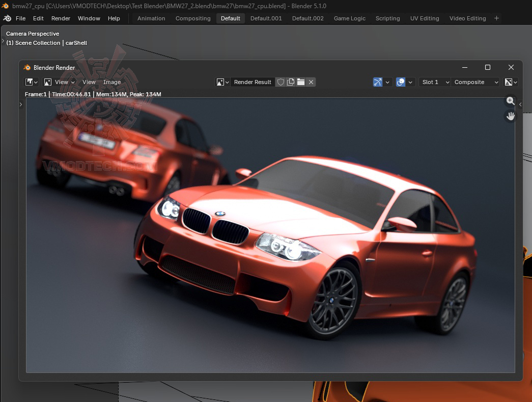
Task: Open the View menu in image editor header
Action: pos(89,82)
